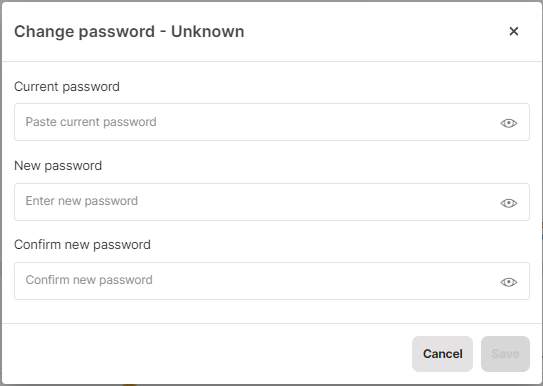543x386 pixels.
Task: Click the Current password label
Action: [x=67, y=87]
